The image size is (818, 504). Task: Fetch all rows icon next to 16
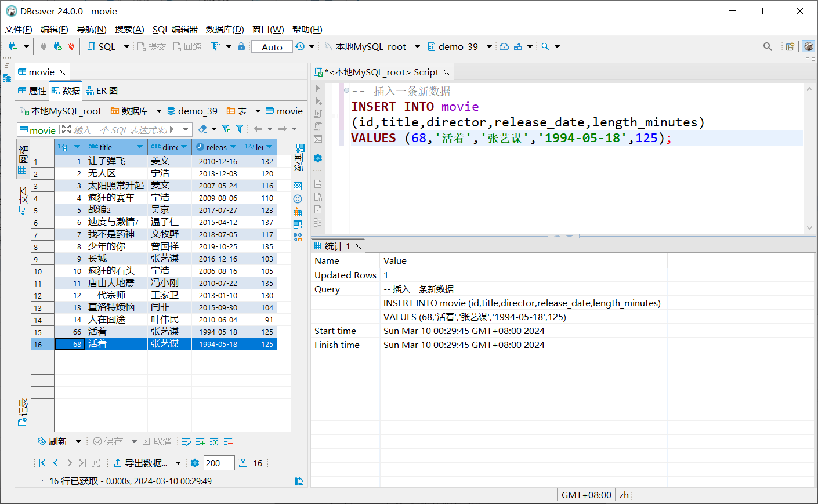click(x=243, y=463)
